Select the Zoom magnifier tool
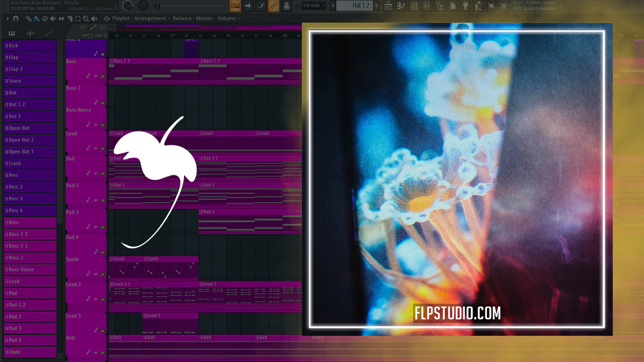Viewport: 644px width, 362px height. pos(86,19)
